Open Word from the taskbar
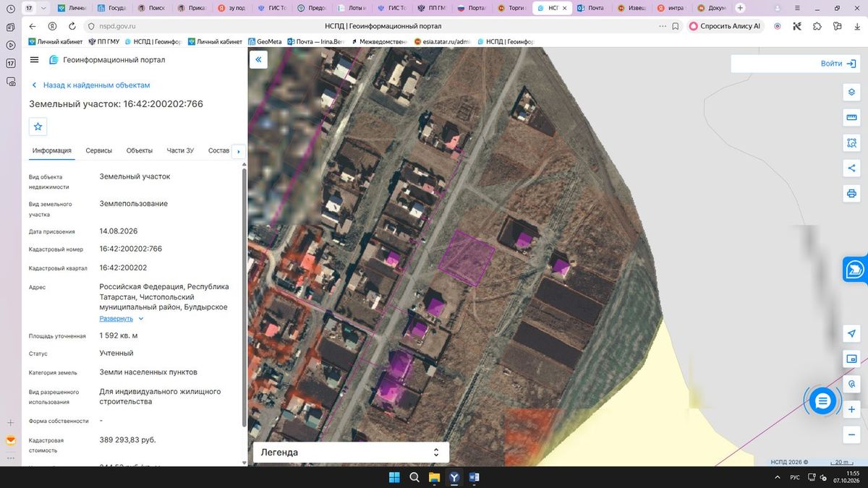Viewport: 868px width, 488px height. click(x=475, y=477)
